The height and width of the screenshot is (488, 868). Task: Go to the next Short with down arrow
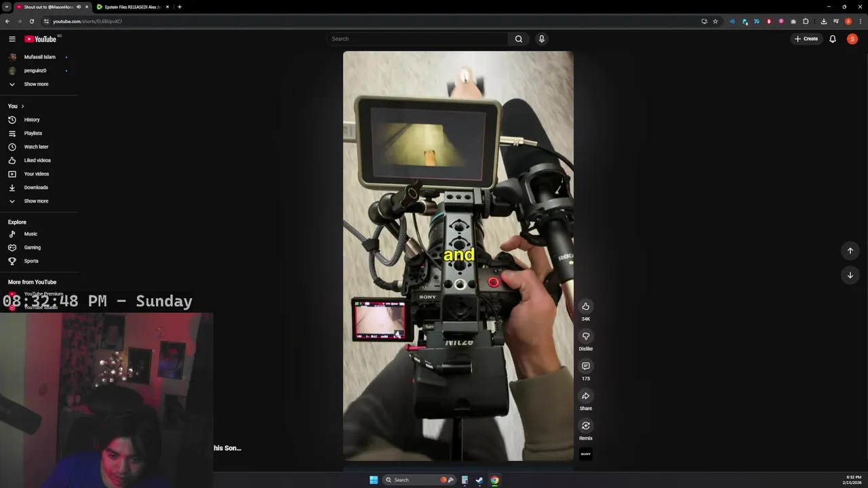tap(850, 275)
